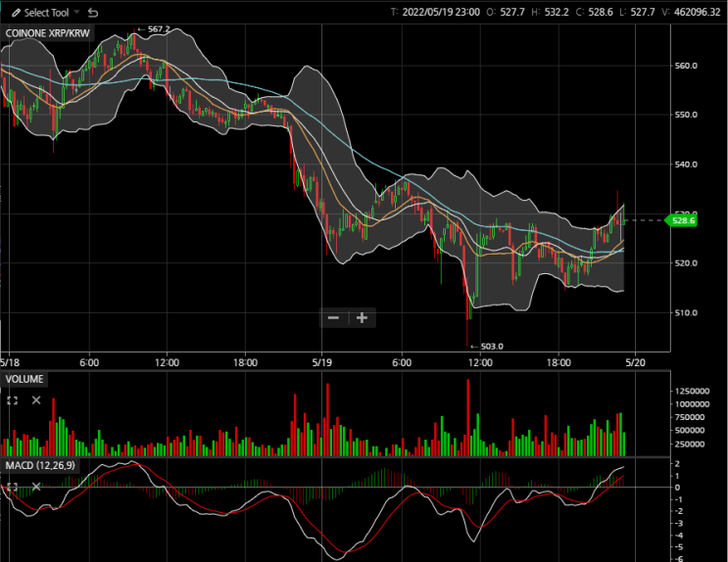This screenshot has height=562, width=728.
Task: Close the VOLUME indicator panel
Action: click(x=36, y=400)
